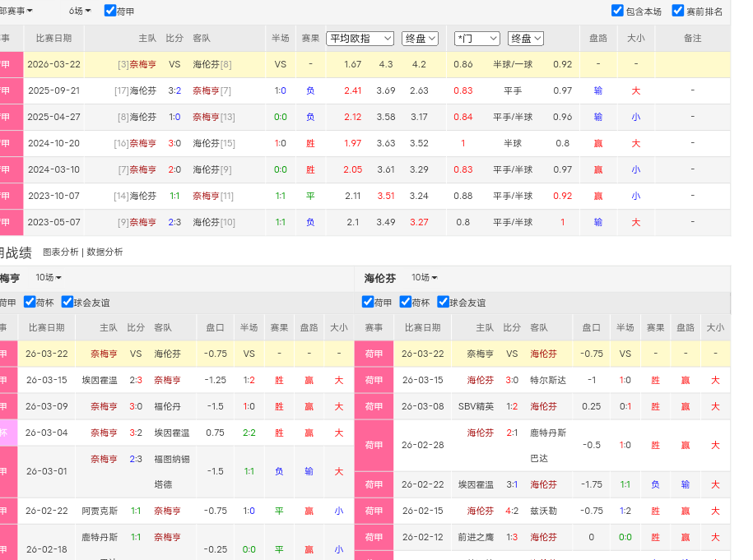753x560 pixels.
Task: Open the 终盘 dropdown next to 平均欧指
Action: pos(420,39)
